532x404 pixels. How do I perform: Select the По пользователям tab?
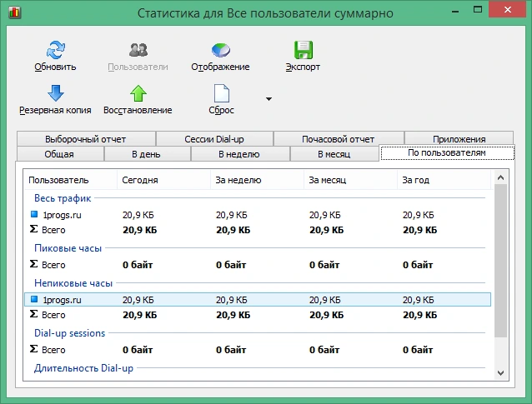(447, 153)
